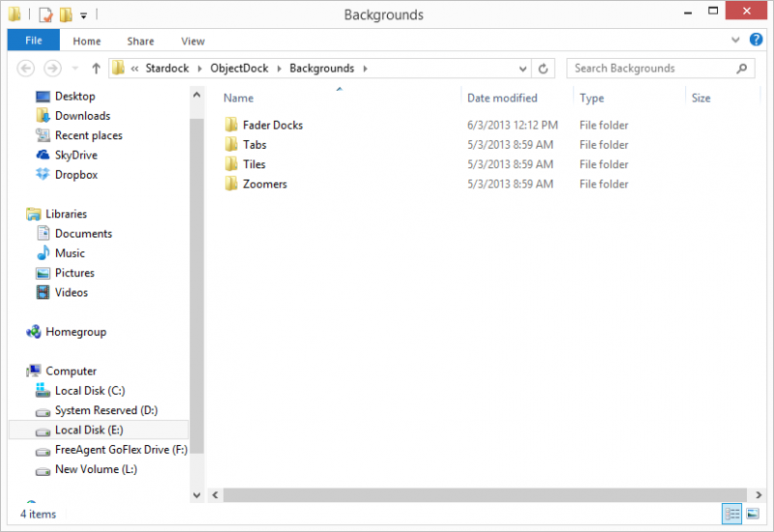Click navigation pane scroll down arrow

coord(196,495)
